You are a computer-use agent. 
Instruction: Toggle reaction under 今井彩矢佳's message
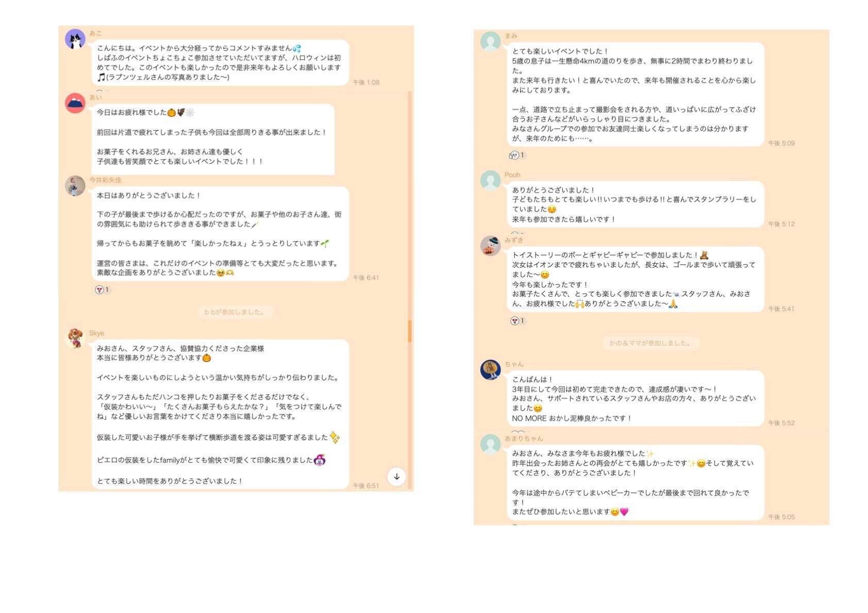point(103,290)
